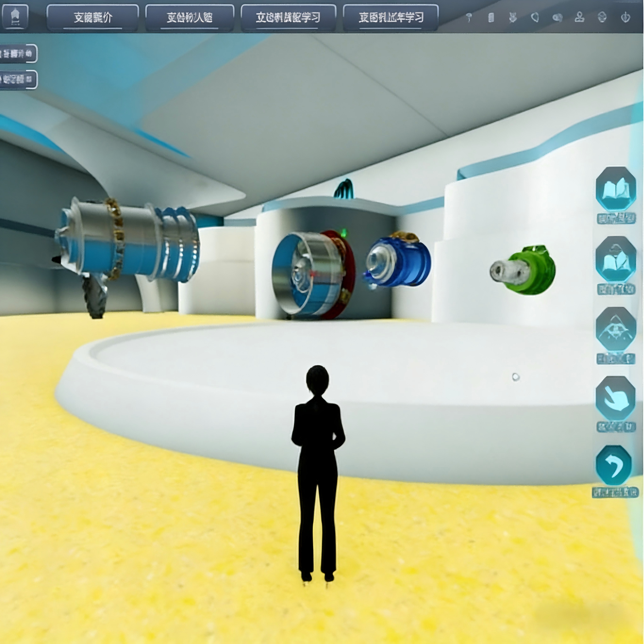Screen dimensions: 644x644
Task: Click the pointing hand icon button
Action: [x=615, y=398]
